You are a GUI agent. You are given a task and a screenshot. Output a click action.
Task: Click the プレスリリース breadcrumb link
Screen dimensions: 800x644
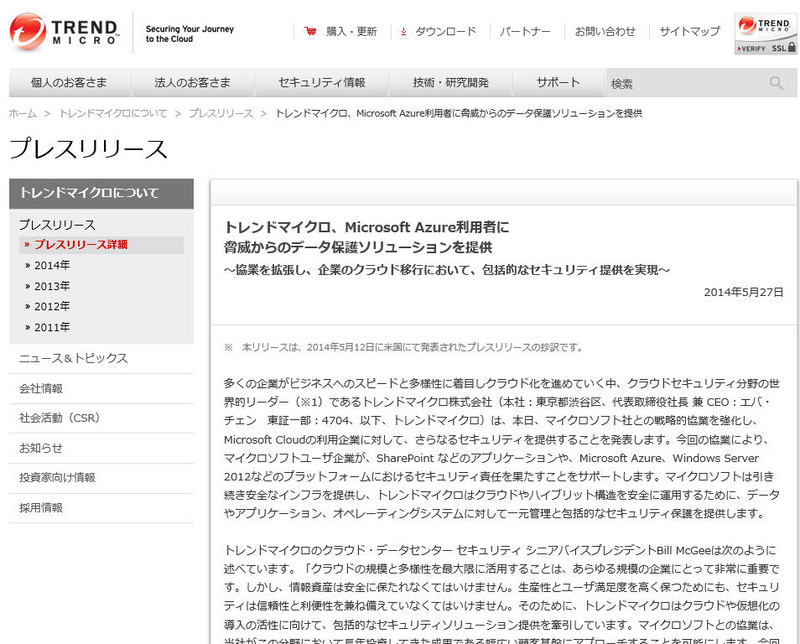tap(221, 114)
